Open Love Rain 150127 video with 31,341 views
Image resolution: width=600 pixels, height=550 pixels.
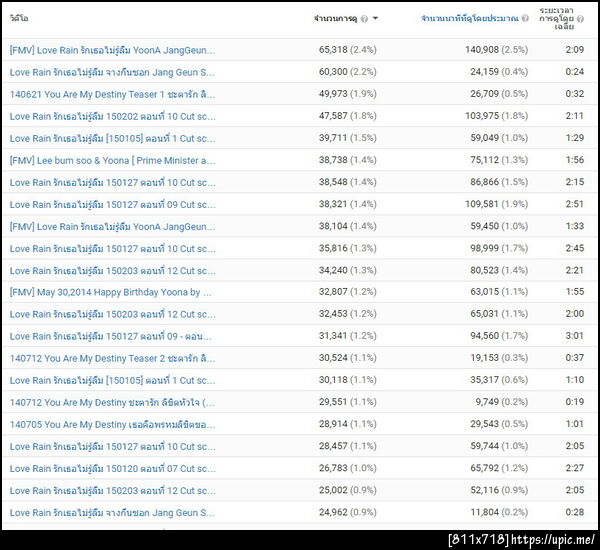(110, 336)
